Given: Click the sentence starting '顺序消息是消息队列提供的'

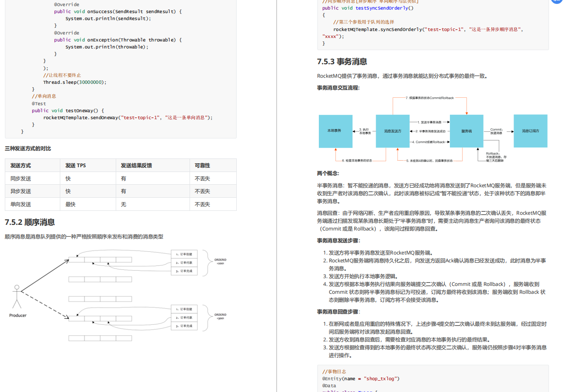Looking at the screenshot, I should coord(84,237).
